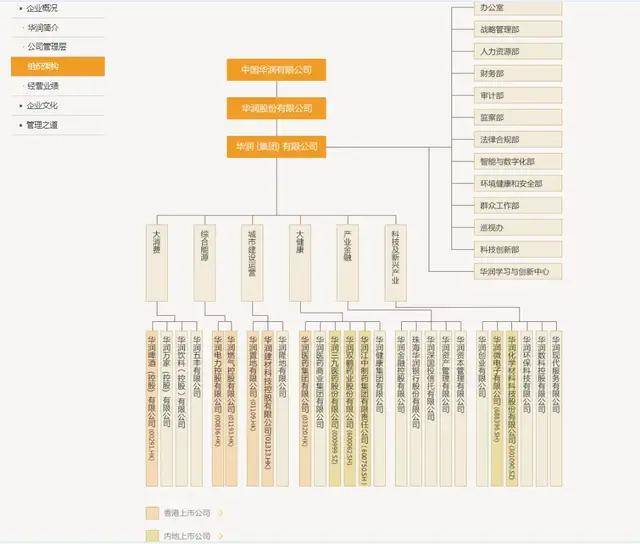
Task: Open 华润学习与创新中心 box
Action: click(518, 271)
